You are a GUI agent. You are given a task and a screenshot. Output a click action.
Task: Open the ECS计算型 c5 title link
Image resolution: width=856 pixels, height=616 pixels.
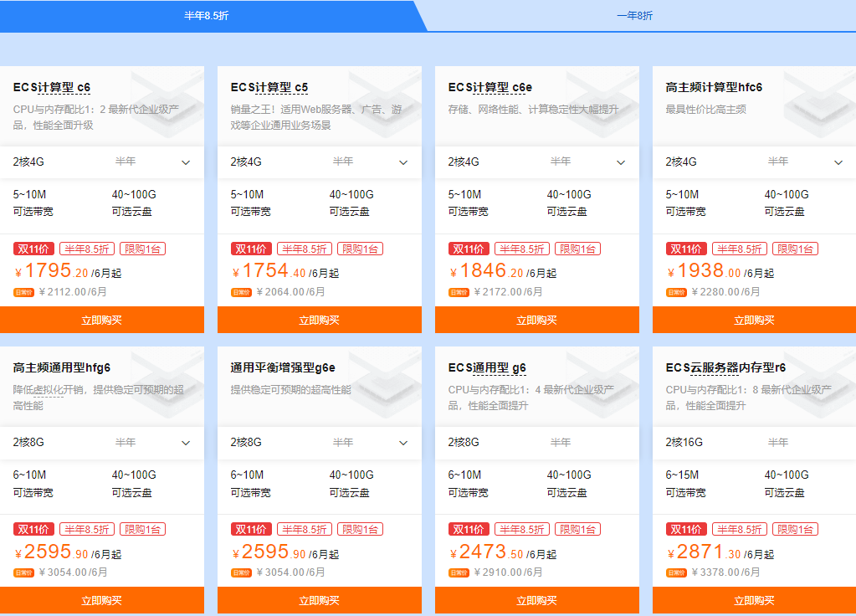[x=269, y=87]
